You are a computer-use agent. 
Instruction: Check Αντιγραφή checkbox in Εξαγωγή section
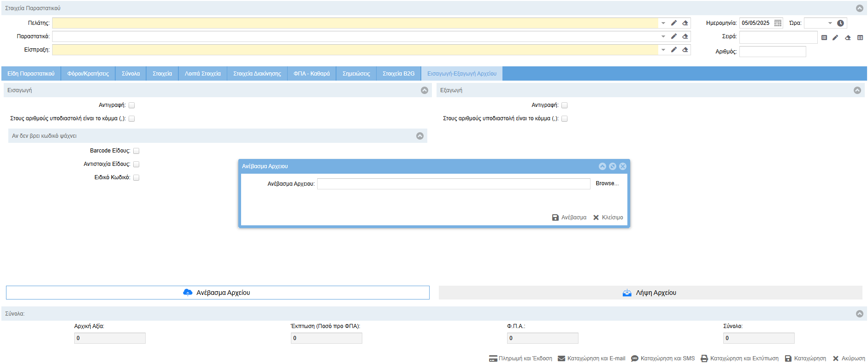click(x=564, y=106)
